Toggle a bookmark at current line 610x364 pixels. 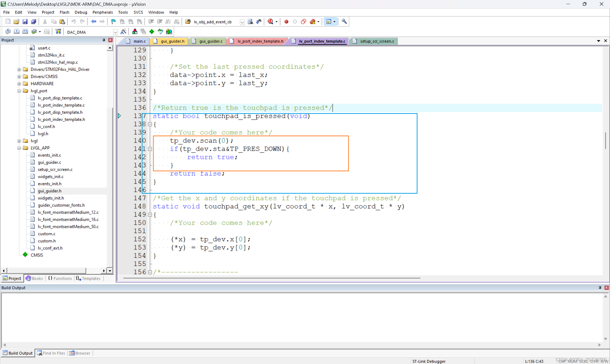pos(113,22)
